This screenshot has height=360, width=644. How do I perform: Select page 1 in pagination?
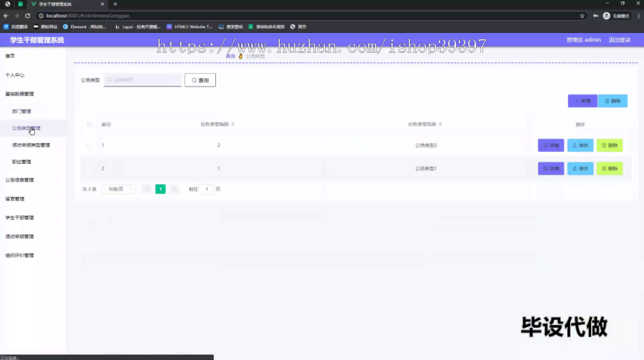tap(160, 189)
